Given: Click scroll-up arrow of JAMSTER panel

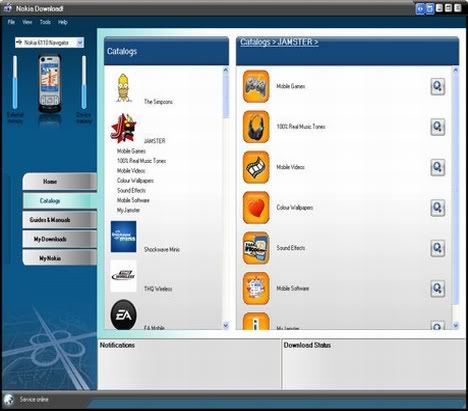Looking at the screenshot, I should click(455, 70).
